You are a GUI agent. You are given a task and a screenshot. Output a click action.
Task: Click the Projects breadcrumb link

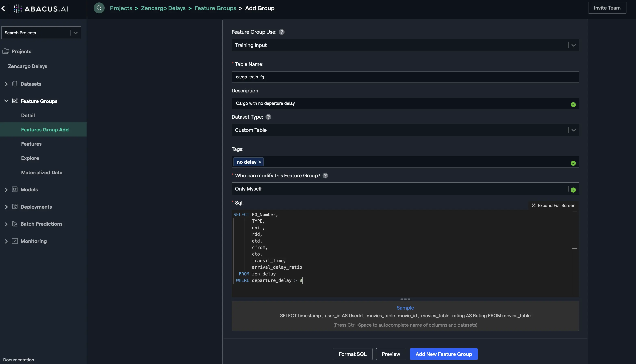(121, 8)
